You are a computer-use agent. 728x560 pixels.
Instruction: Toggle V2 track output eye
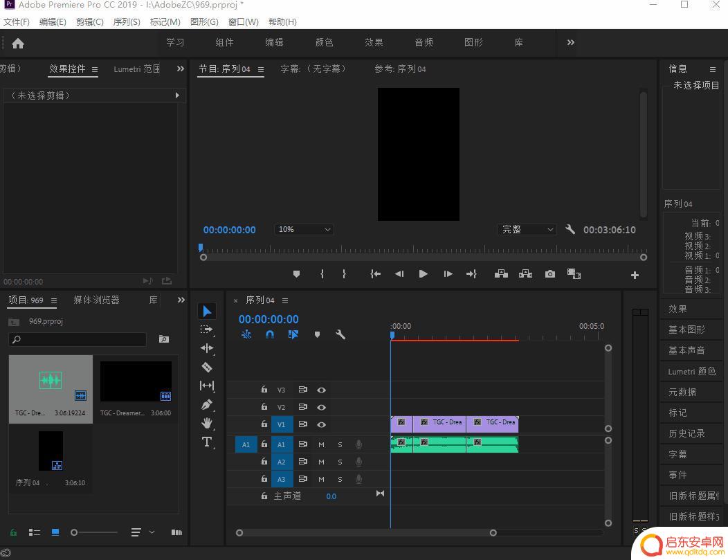tap(321, 407)
